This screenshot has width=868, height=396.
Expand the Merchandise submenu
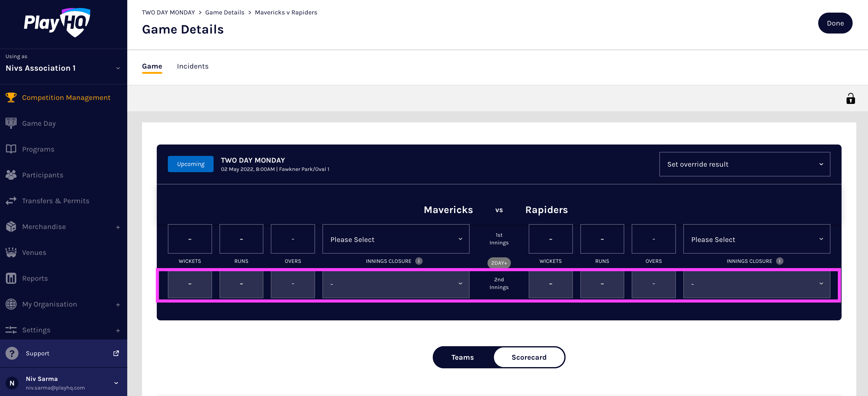click(x=118, y=227)
